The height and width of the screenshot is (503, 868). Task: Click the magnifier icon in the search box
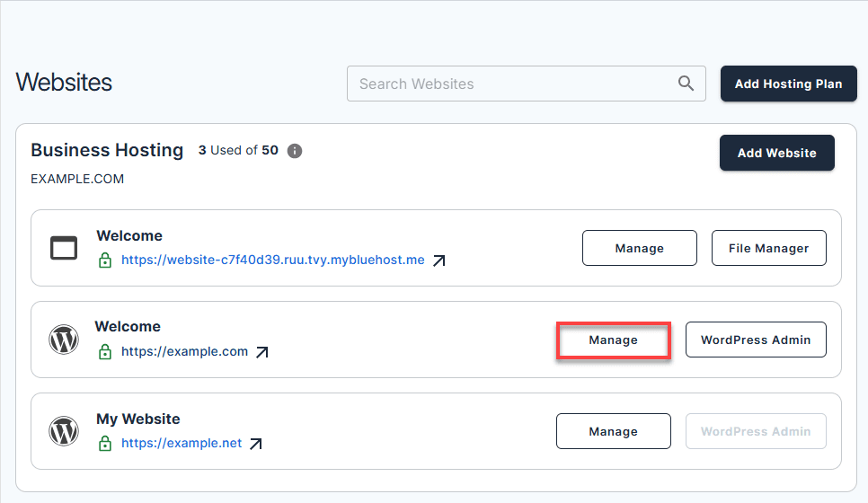point(686,84)
